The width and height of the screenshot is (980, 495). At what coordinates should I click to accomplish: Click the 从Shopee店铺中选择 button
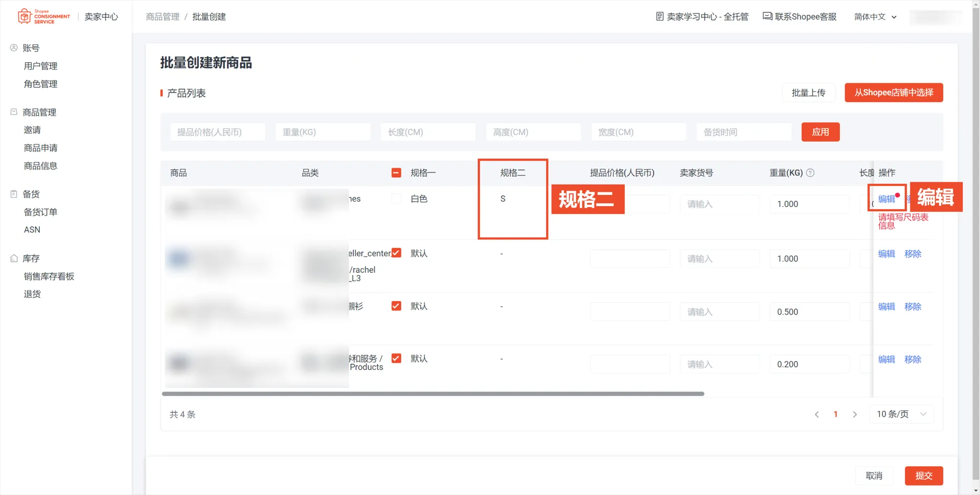[893, 93]
